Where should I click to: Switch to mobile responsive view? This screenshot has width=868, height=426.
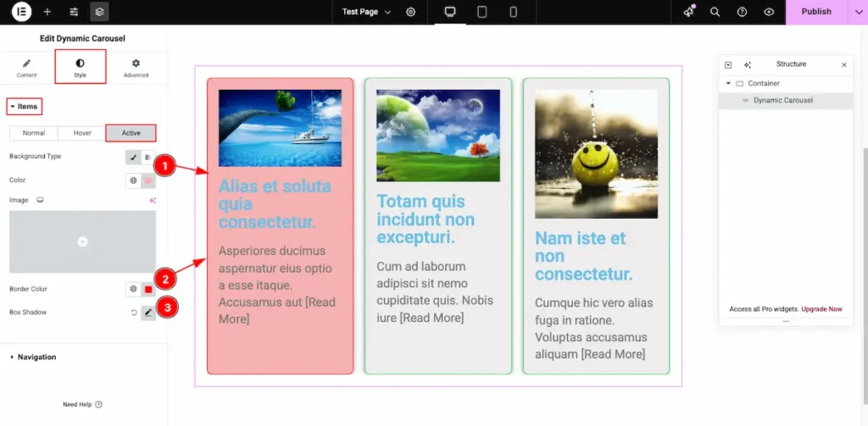(x=513, y=12)
